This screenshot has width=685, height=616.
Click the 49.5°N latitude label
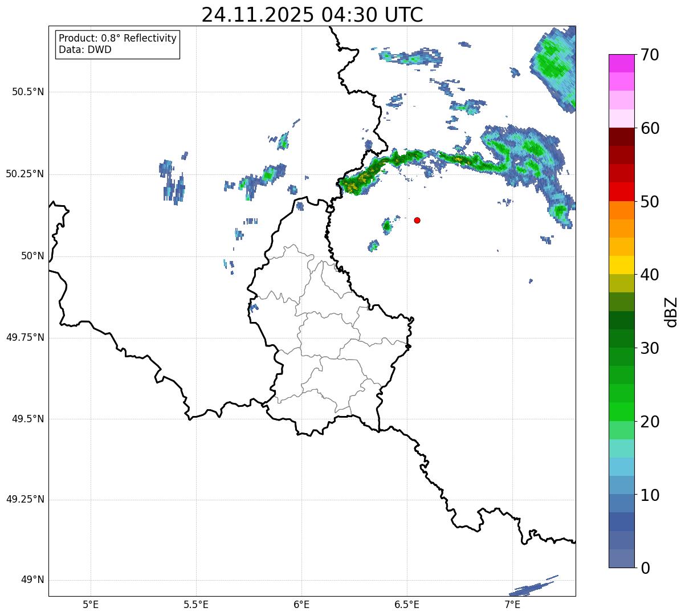click(x=28, y=419)
